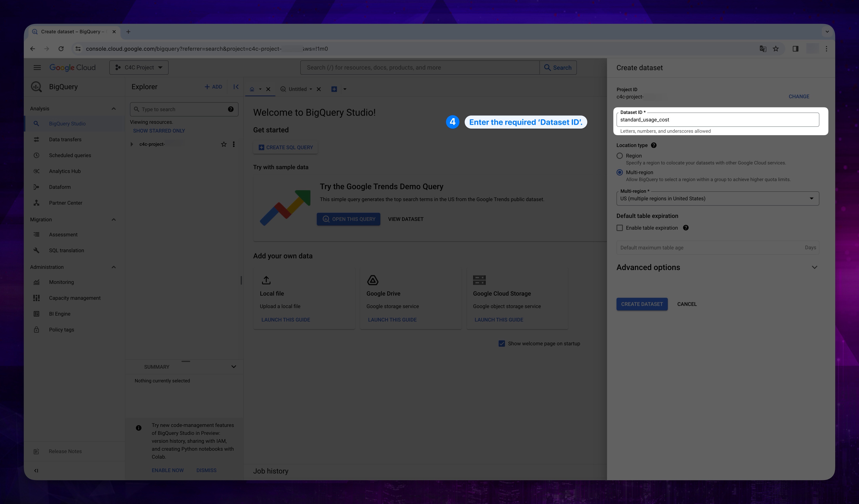Uncheck Show welcome page on startup
The height and width of the screenshot is (504, 859).
[502, 344]
